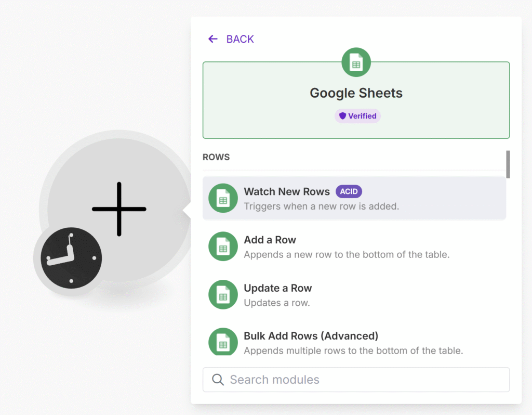This screenshot has width=532, height=415.
Task: Open scheduling via the clock icon
Action: [x=68, y=258]
